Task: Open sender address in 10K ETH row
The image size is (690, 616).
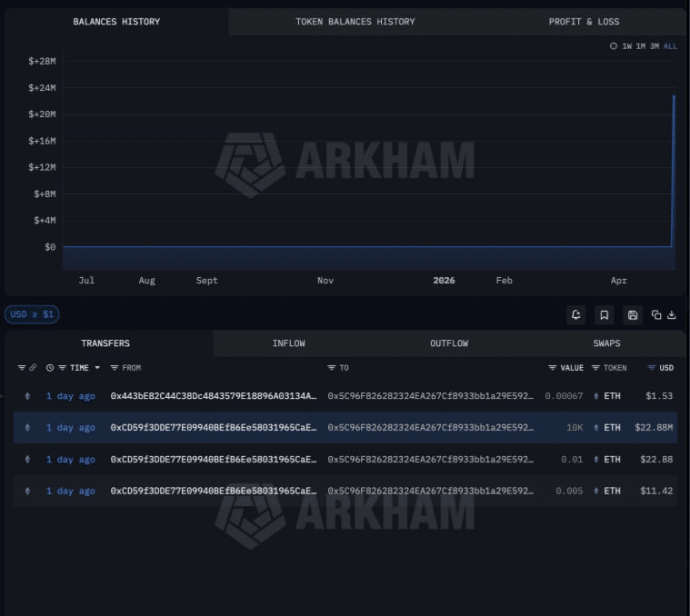Action: pos(214,428)
